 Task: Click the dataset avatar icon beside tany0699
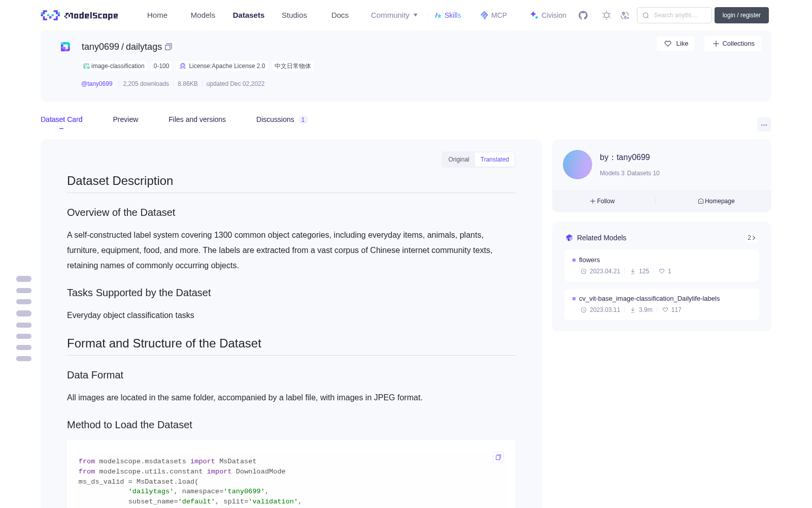65,47
